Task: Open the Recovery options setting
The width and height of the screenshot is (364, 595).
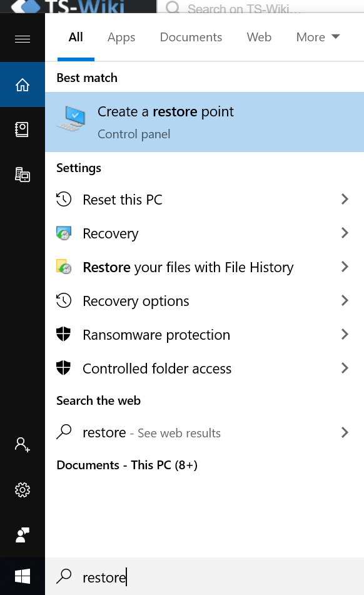Action: tap(205, 301)
